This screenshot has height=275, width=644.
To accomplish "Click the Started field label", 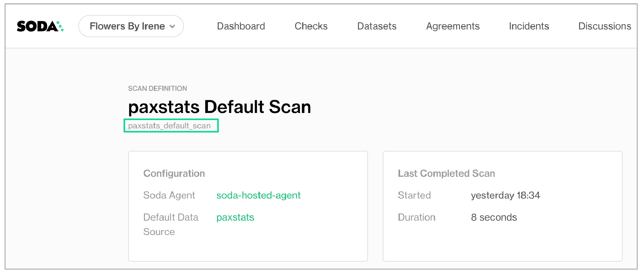I will (x=414, y=195).
